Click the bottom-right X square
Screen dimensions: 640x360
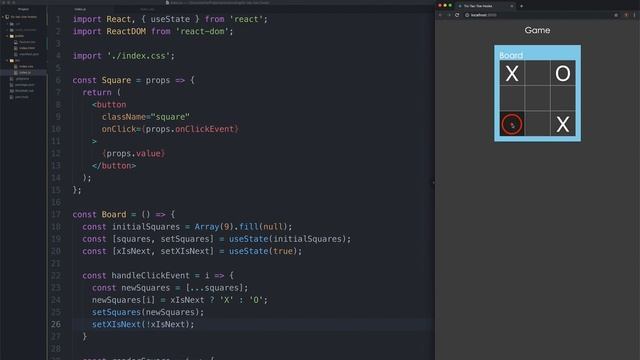click(562, 124)
